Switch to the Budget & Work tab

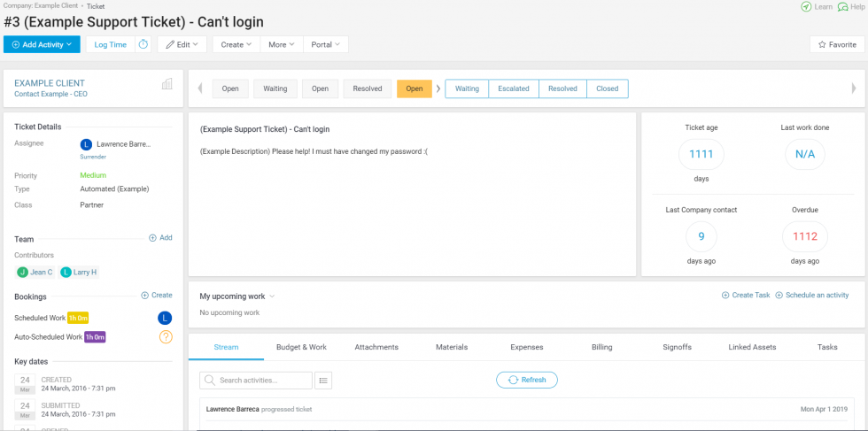tap(301, 347)
